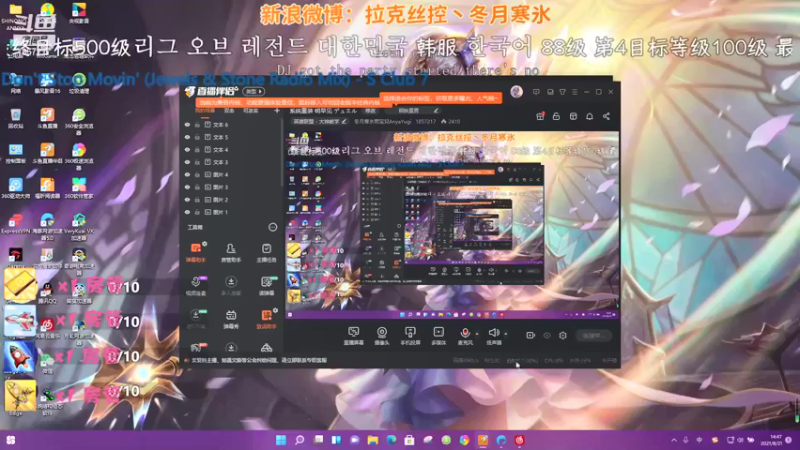The width and height of the screenshot is (800, 450).
Task: Click the record video icon beside settings
Action: [x=531, y=335]
